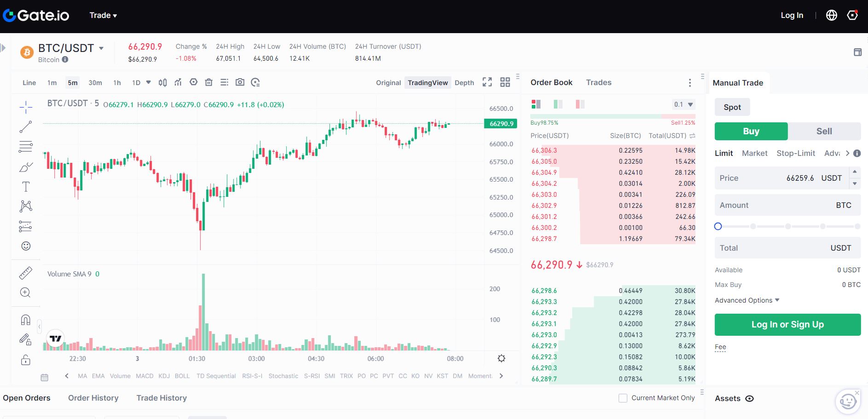Image resolution: width=868 pixels, height=419 pixels.
Task: Increase price with up stepper arrow
Action: point(855,172)
